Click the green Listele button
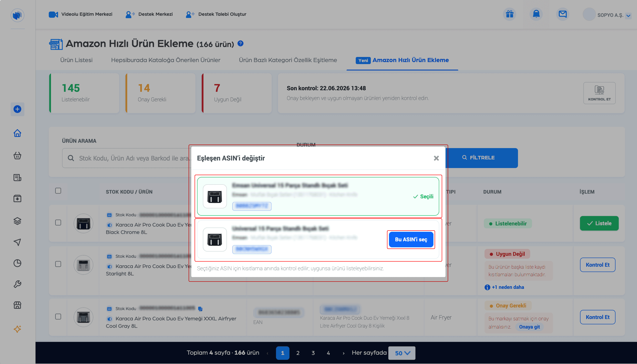Viewport: 637px width, 364px height. pyautogui.click(x=599, y=223)
